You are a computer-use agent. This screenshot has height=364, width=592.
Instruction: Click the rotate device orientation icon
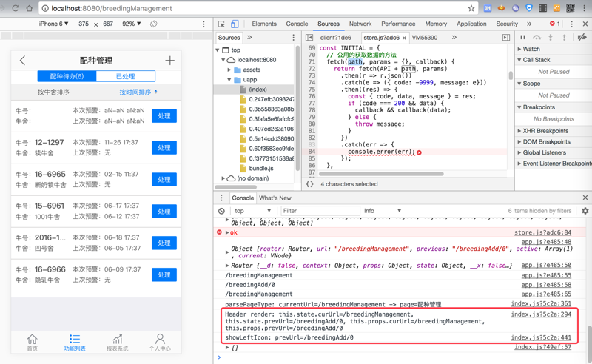(153, 24)
